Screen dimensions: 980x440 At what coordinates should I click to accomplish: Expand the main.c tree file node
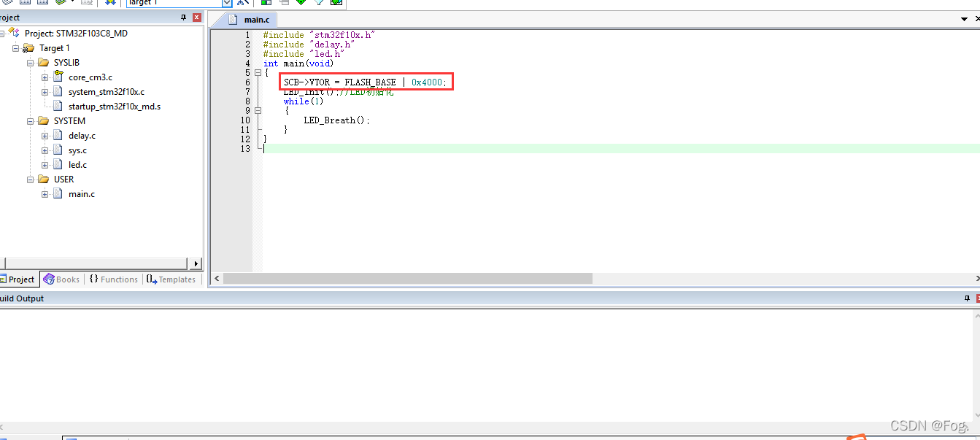pos(45,194)
